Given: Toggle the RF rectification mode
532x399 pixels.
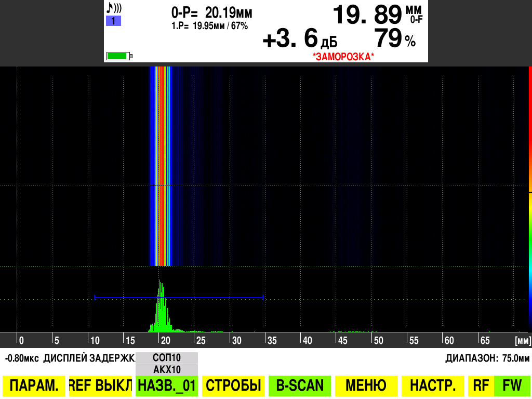Looking at the screenshot, I should point(481,385).
